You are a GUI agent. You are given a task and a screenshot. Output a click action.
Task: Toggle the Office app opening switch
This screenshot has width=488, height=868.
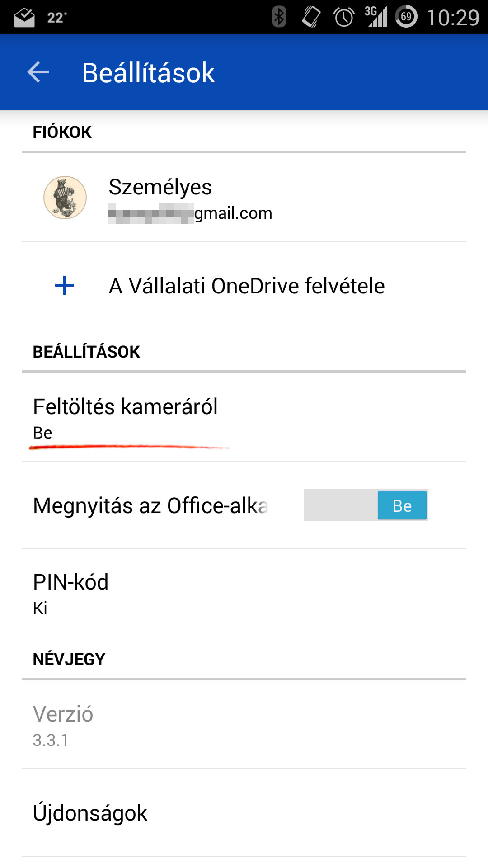click(366, 505)
